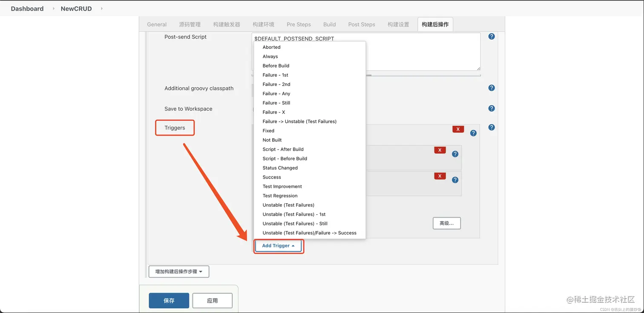Viewport: 644px width, 313px height.
Task: Click the 高级... advanced button
Action: pos(447,223)
